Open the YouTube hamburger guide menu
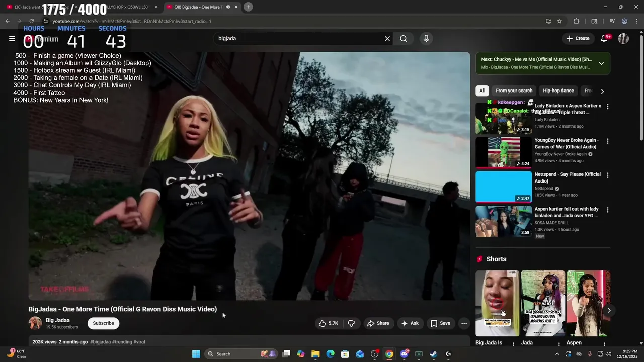The height and width of the screenshot is (362, 644). coord(12,39)
